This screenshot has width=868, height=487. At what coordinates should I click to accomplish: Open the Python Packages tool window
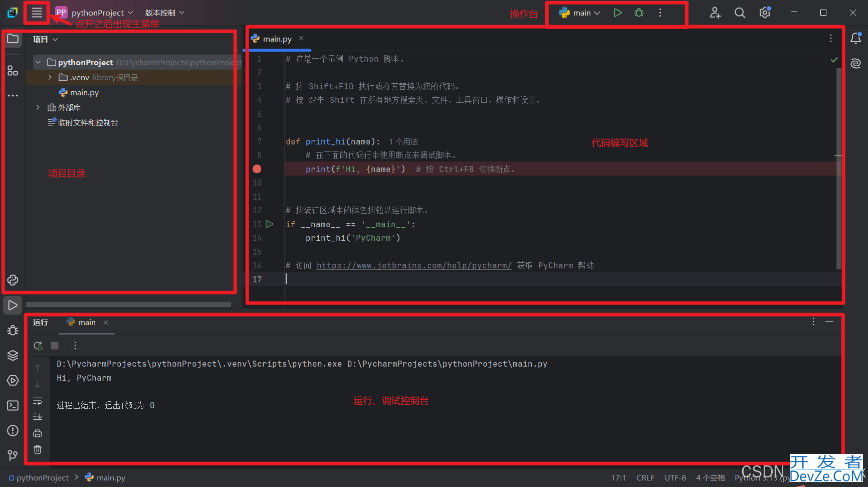13,280
